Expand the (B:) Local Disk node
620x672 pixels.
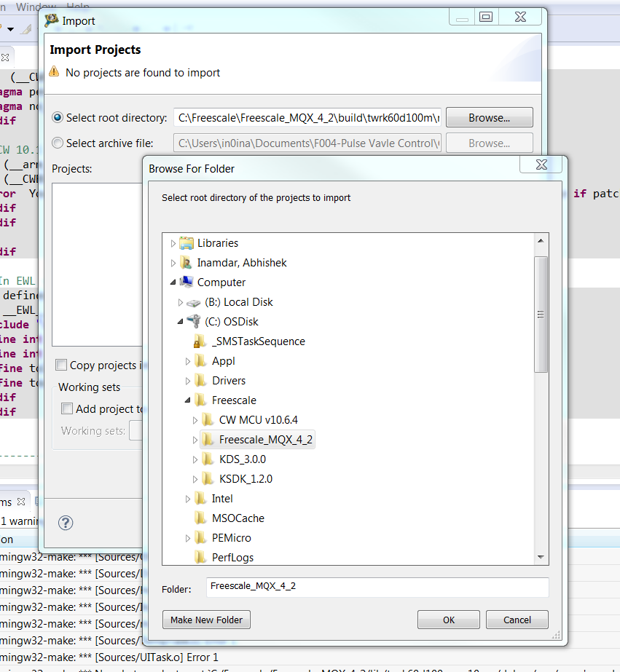181,303
